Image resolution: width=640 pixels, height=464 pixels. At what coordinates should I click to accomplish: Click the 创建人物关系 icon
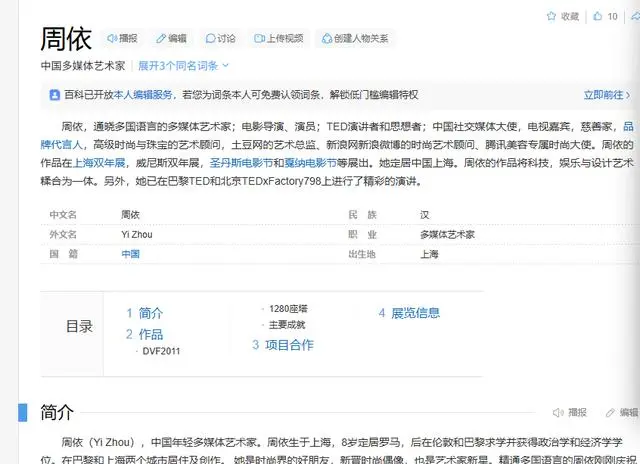point(325,39)
